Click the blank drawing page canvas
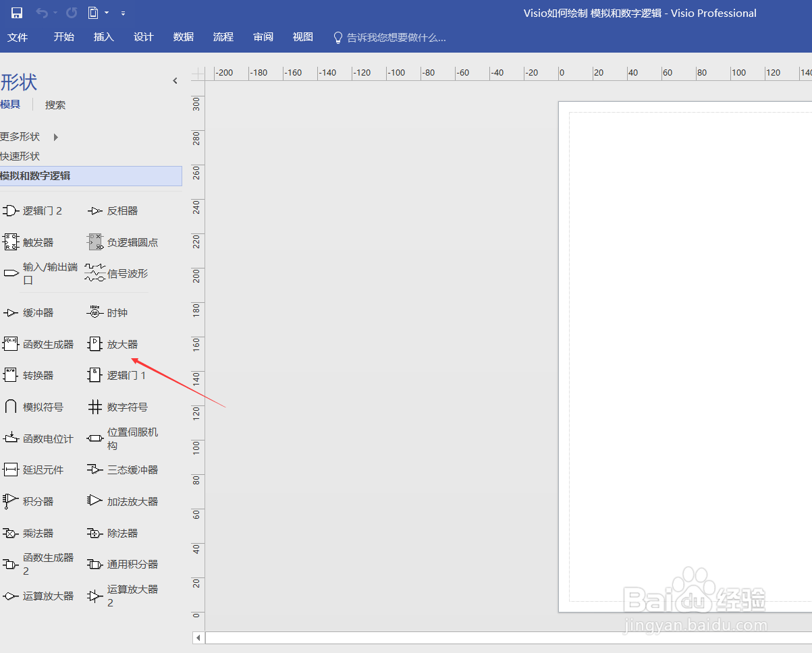 (x=685, y=356)
